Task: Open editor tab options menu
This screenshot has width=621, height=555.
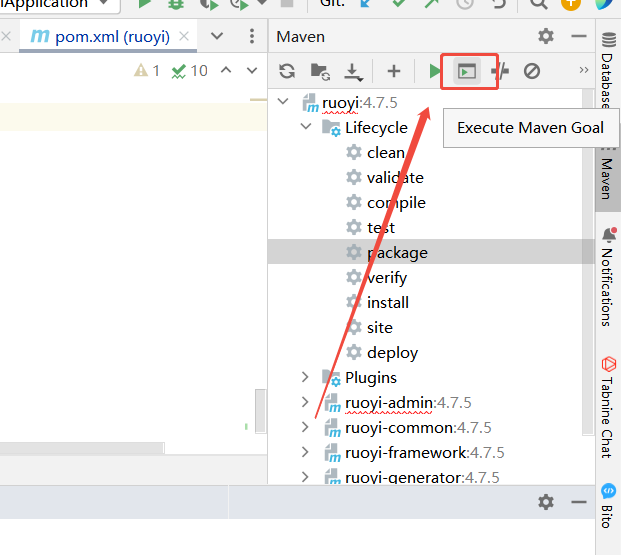Action: pos(252,36)
